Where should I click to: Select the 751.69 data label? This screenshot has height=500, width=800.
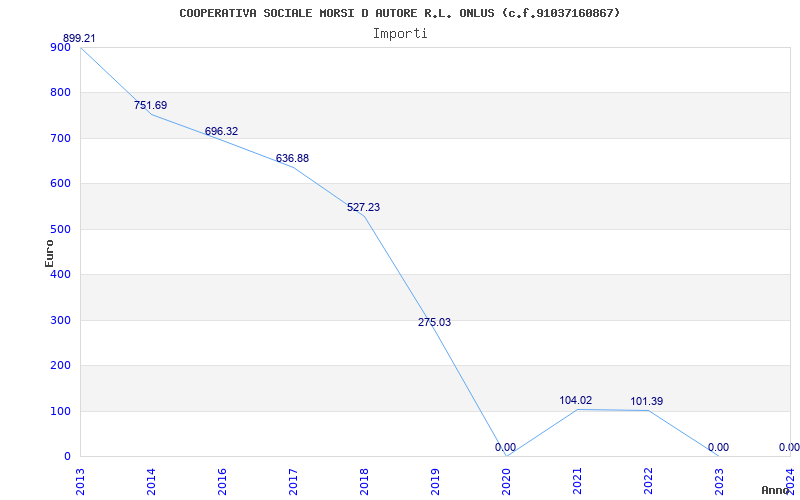pos(151,105)
